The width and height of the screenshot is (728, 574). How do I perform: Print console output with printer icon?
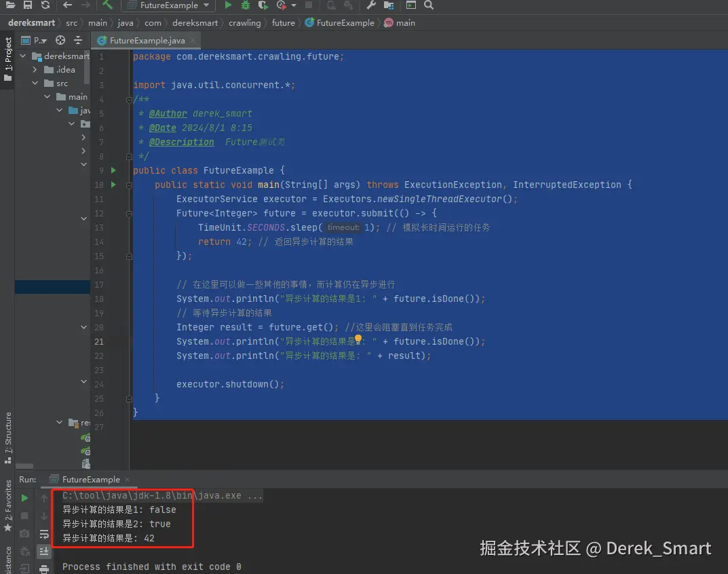(44, 569)
